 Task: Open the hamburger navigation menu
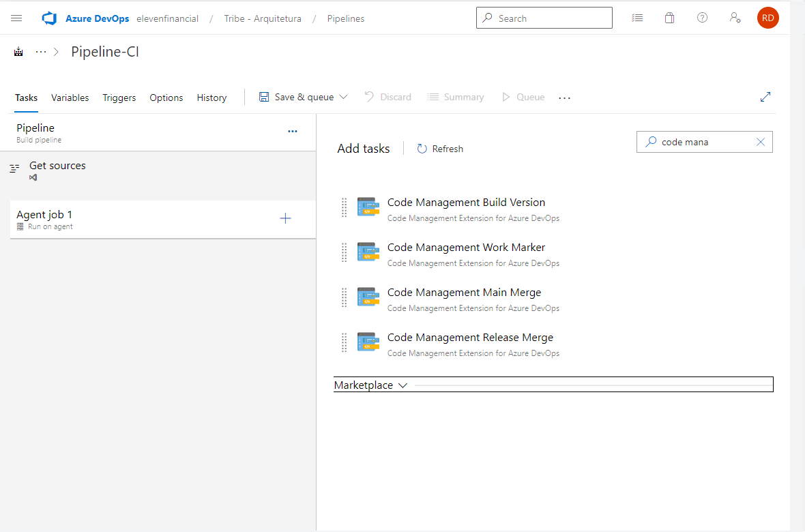pyautogui.click(x=16, y=18)
